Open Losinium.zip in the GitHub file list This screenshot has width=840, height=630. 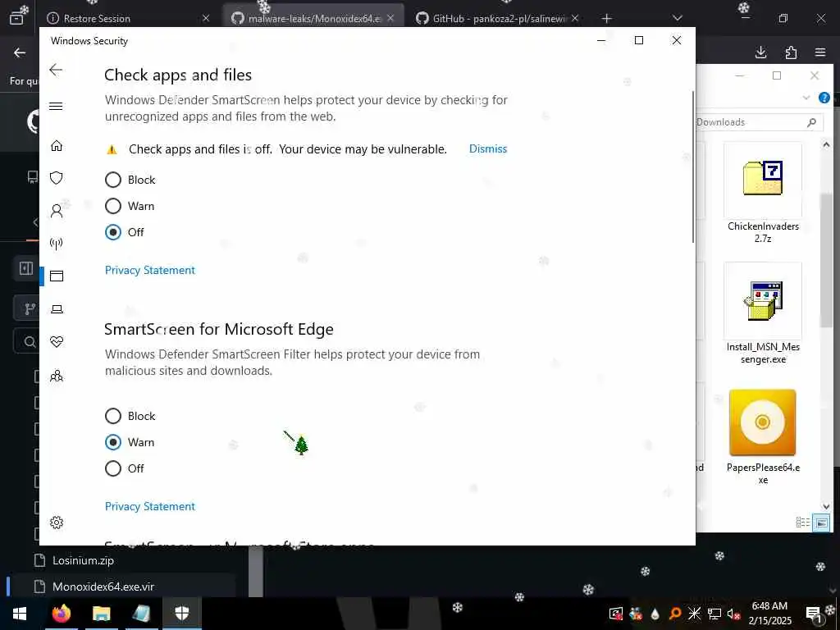coord(83,560)
